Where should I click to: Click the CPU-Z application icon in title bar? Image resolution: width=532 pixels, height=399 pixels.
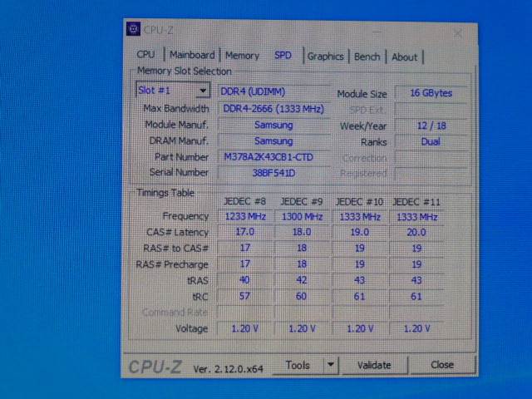pos(133,29)
